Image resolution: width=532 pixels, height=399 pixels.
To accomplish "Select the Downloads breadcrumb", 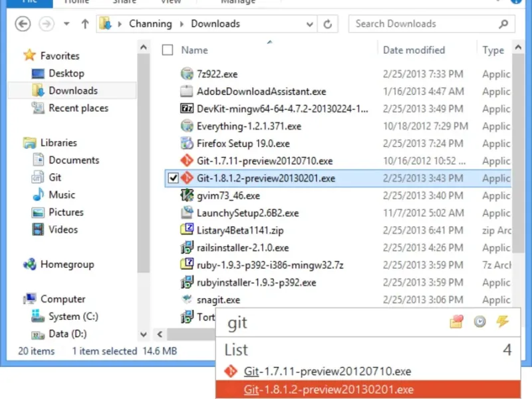I will [x=215, y=24].
